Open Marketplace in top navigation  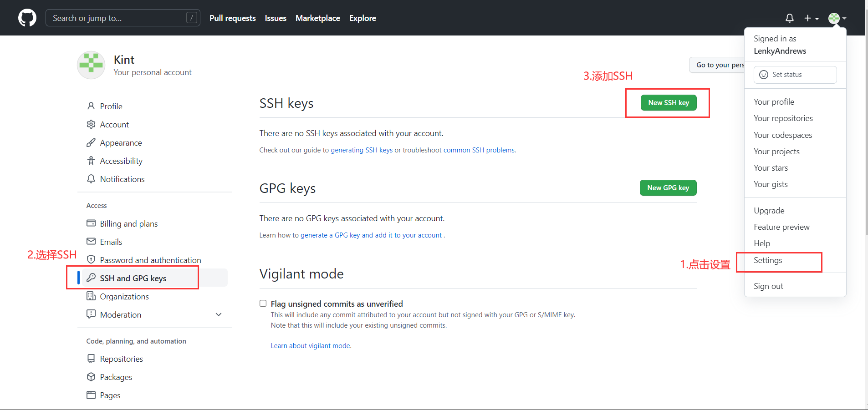coord(318,18)
